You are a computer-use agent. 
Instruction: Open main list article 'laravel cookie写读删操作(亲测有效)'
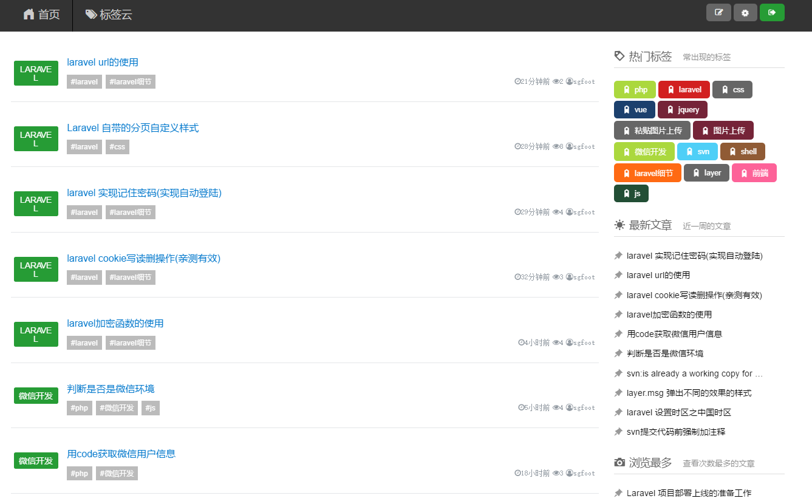click(x=144, y=258)
